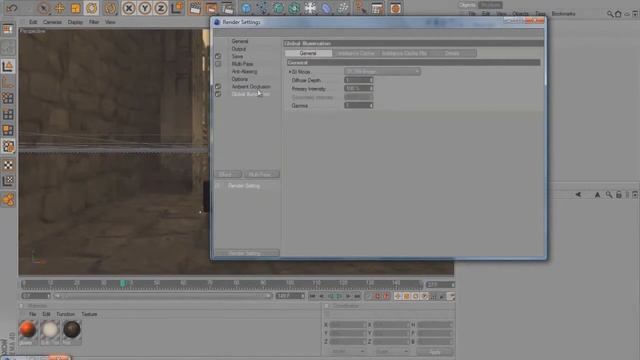The height and width of the screenshot is (360, 640).
Task: Select General in Render Settings list
Action: click(x=240, y=41)
